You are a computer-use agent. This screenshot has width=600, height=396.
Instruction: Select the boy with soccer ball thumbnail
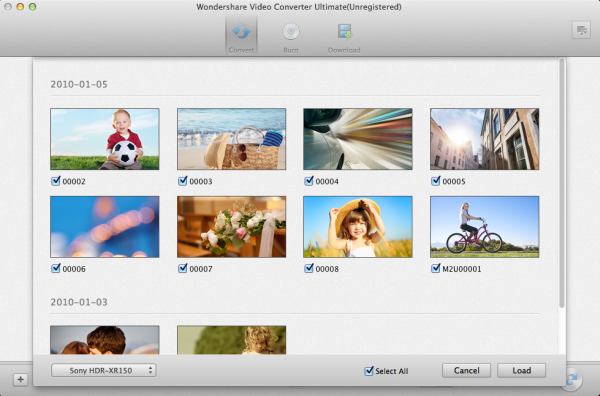pos(104,139)
